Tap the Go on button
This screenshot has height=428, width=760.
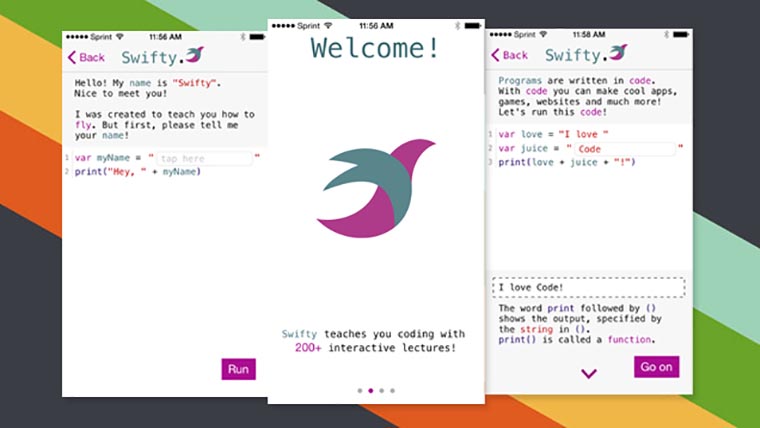[x=656, y=367]
